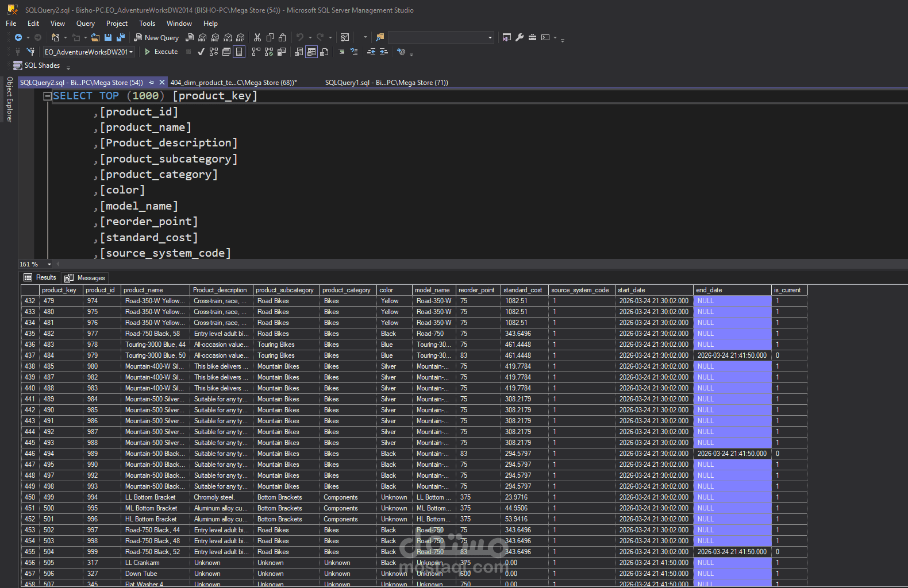Click the New Query button
The width and height of the screenshot is (908, 588).
(x=156, y=37)
